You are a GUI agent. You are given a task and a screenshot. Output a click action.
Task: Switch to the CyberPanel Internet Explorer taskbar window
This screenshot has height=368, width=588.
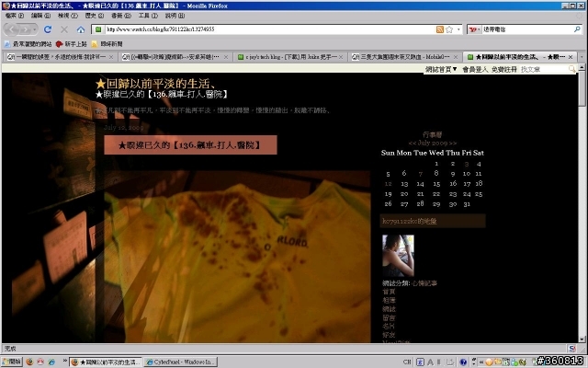(x=181, y=362)
